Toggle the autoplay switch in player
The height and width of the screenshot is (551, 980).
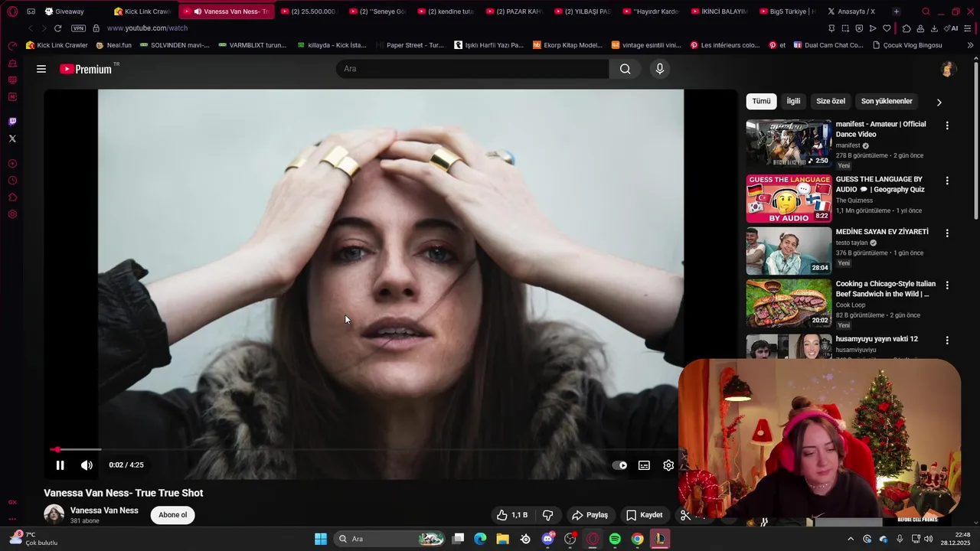click(619, 465)
